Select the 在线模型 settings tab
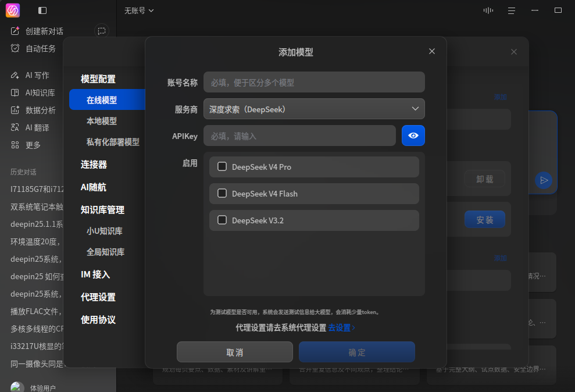Image resolution: width=575 pixels, height=392 pixels. click(107, 99)
